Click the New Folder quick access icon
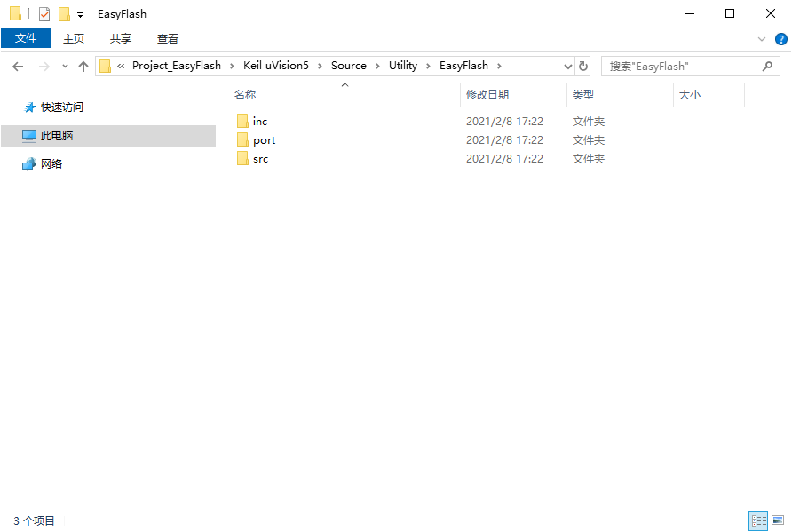 point(64,14)
